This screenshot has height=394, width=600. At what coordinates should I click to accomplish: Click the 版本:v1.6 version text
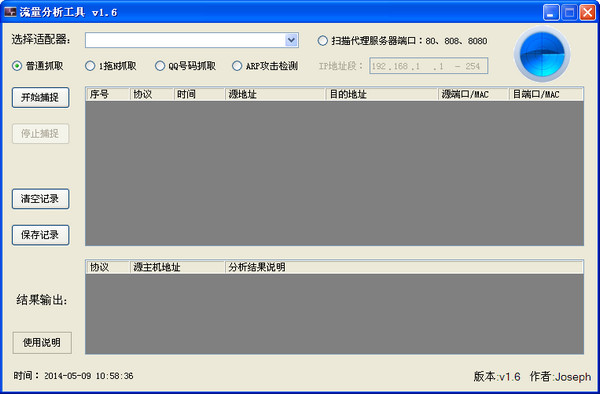[x=497, y=377]
